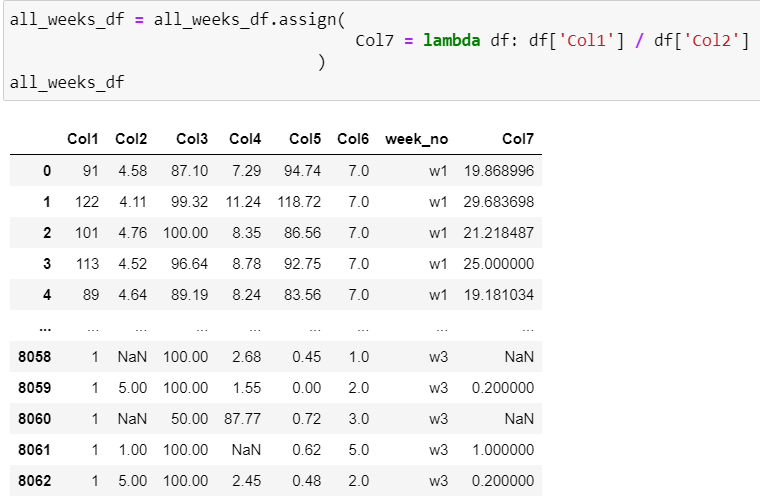Click the Col3 value 89.19
The image size is (760, 499).
(x=190, y=295)
